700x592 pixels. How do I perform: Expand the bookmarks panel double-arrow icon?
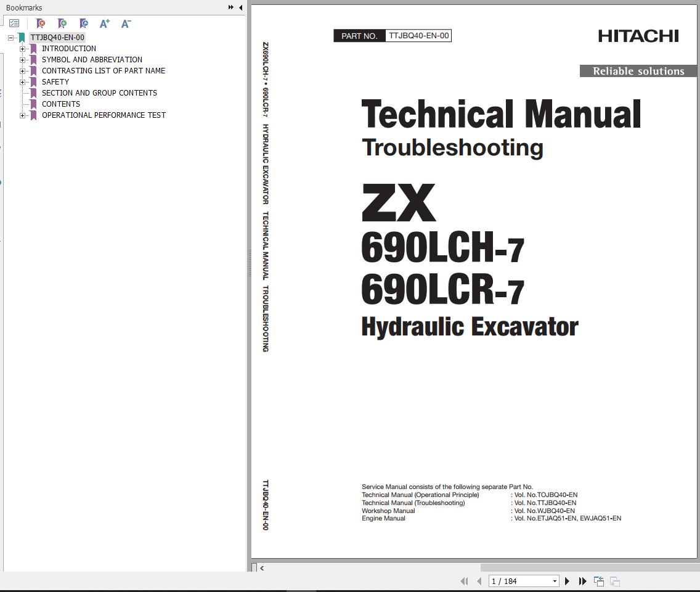(x=231, y=7)
